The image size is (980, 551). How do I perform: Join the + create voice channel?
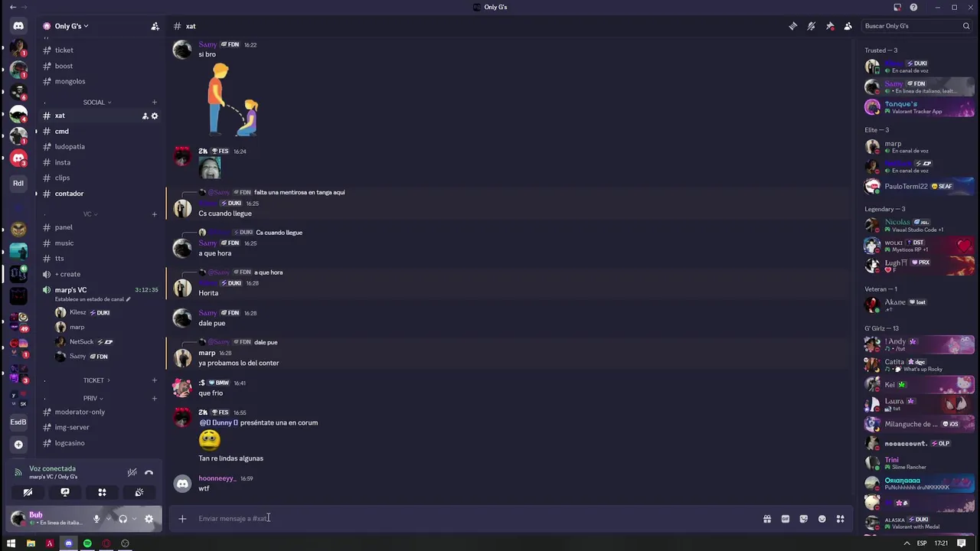(67, 274)
